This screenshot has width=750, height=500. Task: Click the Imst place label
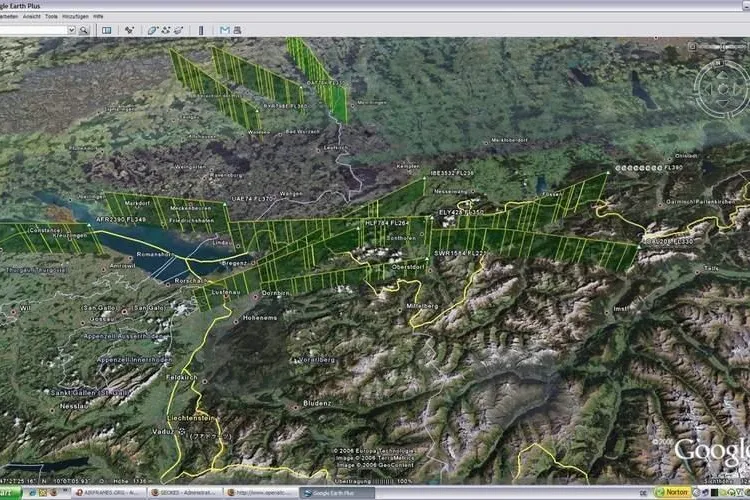620,309
